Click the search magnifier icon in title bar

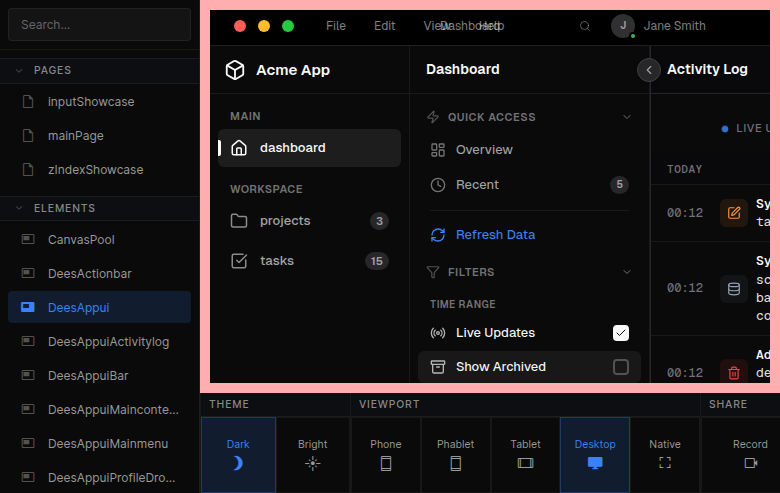click(x=585, y=26)
